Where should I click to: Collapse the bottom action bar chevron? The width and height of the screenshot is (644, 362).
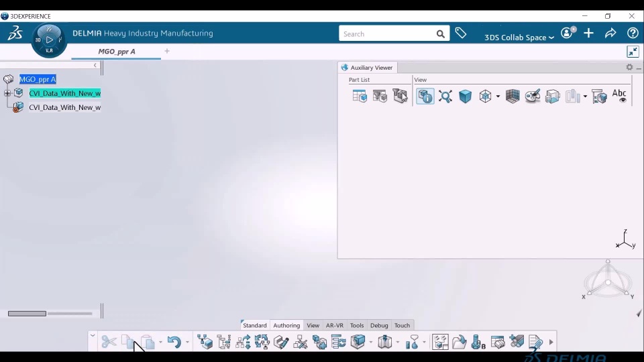[x=93, y=336]
